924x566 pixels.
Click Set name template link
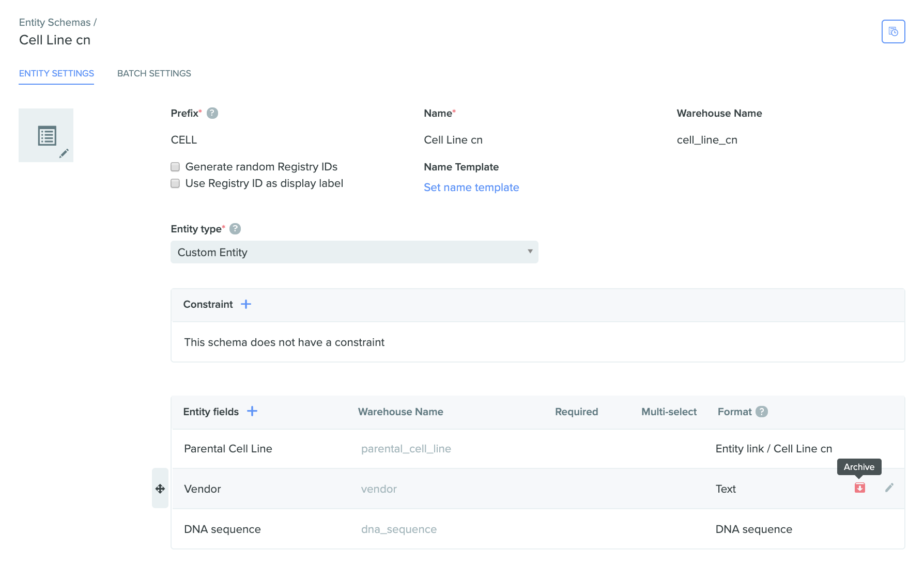[471, 187]
